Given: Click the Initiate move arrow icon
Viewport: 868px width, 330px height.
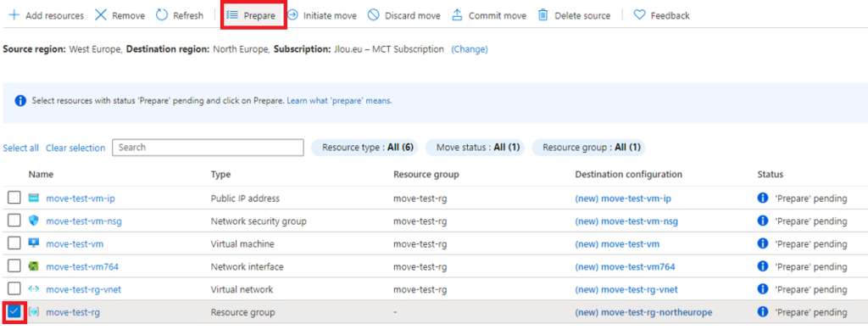Looking at the screenshot, I should (x=292, y=15).
